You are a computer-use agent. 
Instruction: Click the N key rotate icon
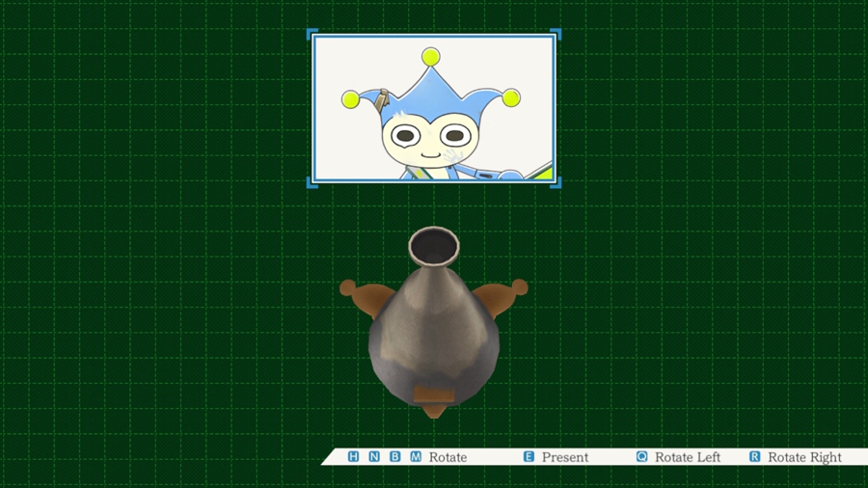pos(374,456)
